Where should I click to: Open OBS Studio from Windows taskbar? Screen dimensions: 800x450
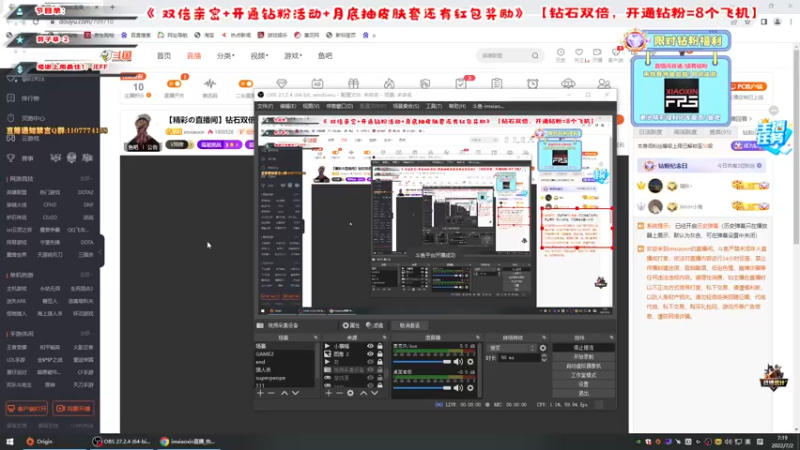point(121,441)
